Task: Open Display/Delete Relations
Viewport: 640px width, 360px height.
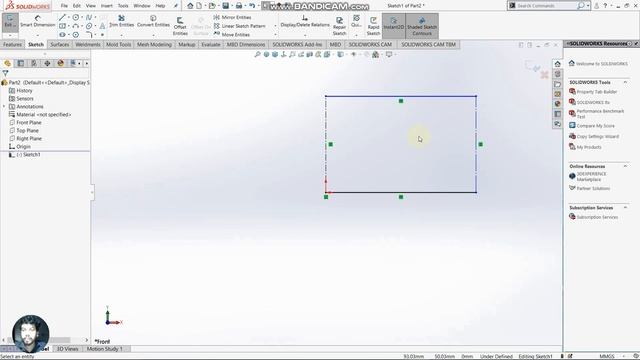Action: point(305,21)
